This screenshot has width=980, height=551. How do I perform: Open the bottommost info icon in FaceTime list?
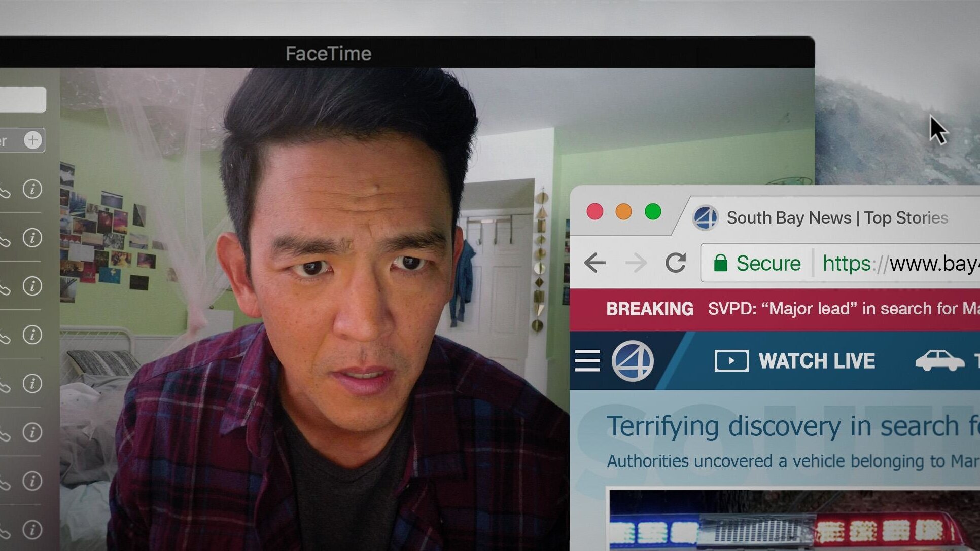point(32,529)
